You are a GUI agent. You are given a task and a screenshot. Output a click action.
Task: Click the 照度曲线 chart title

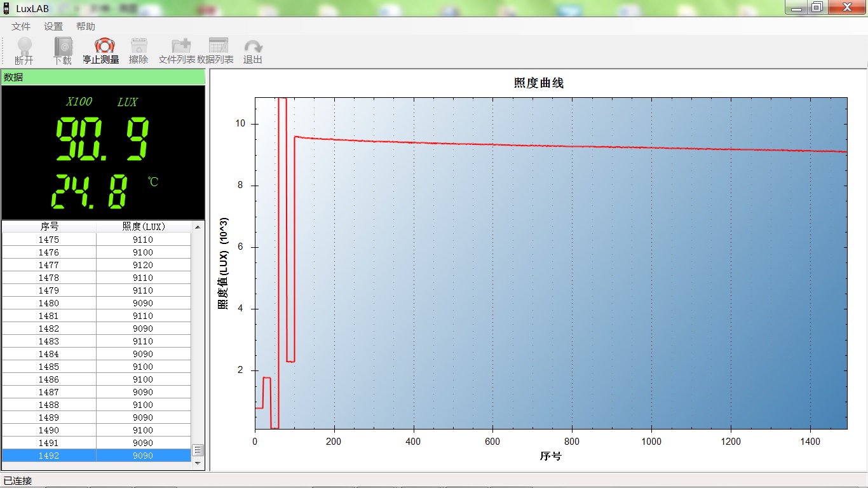(539, 83)
